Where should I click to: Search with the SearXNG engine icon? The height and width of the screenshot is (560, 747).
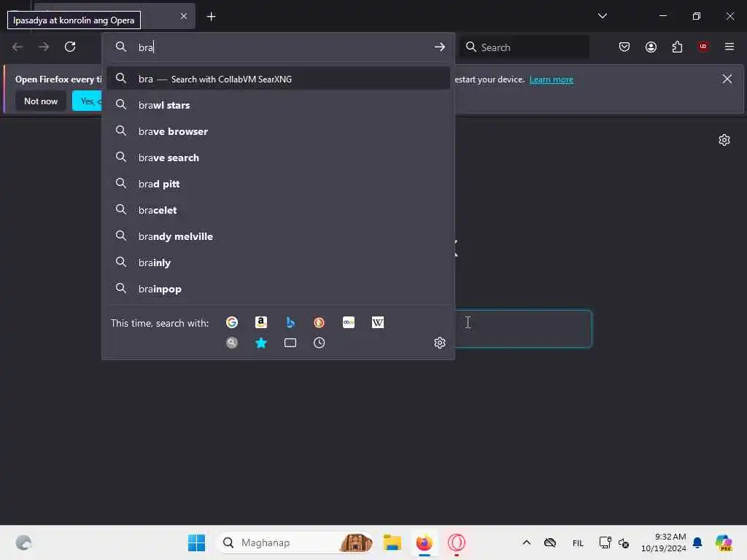click(x=232, y=343)
